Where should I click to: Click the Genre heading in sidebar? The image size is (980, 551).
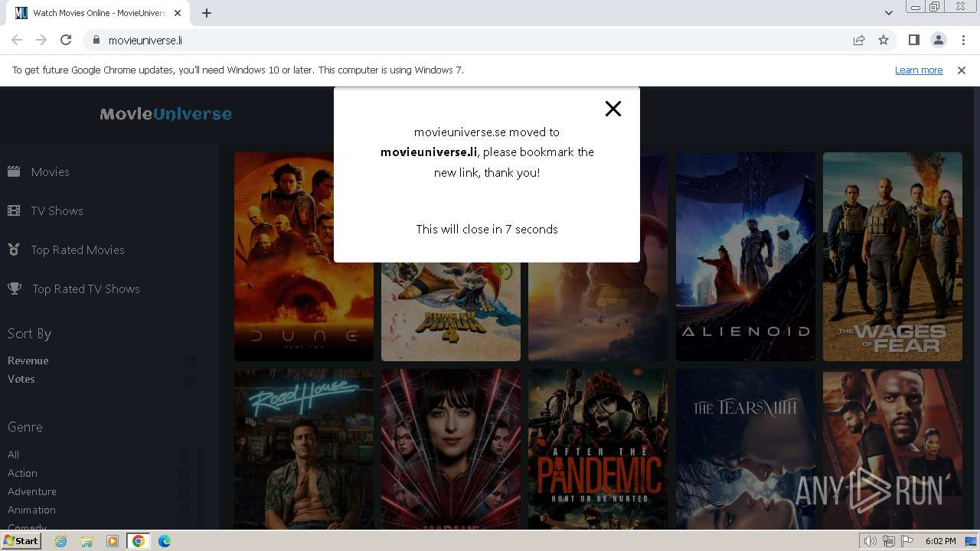25,427
